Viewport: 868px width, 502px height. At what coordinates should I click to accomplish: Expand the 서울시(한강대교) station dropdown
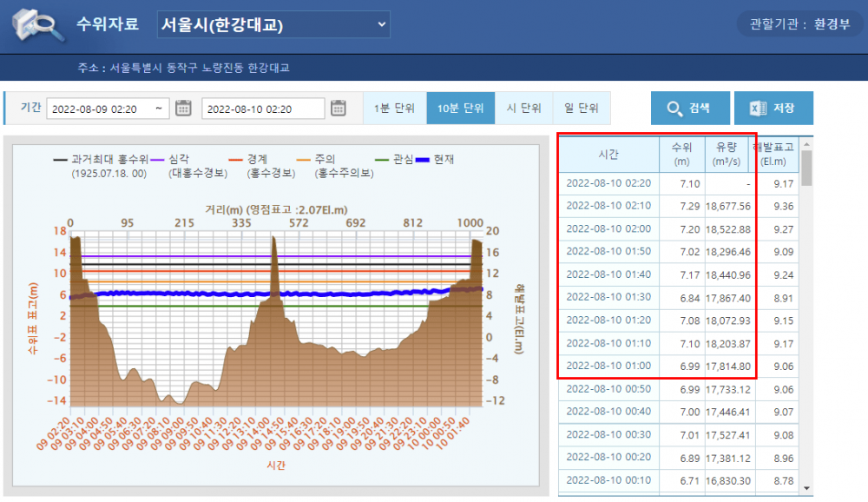pos(273,25)
